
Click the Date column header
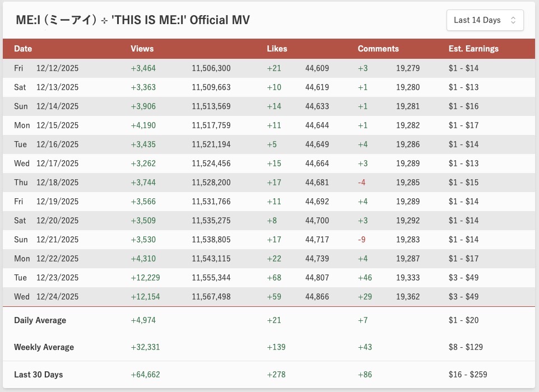(x=23, y=49)
